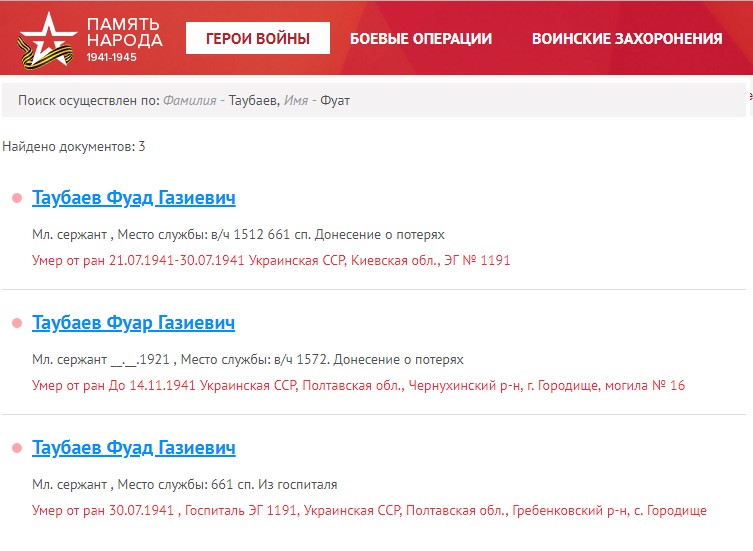Screen dimensions: 753x551
Task: Click the pink bullet next to the в/ч 1512 record
Action: [16, 198]
